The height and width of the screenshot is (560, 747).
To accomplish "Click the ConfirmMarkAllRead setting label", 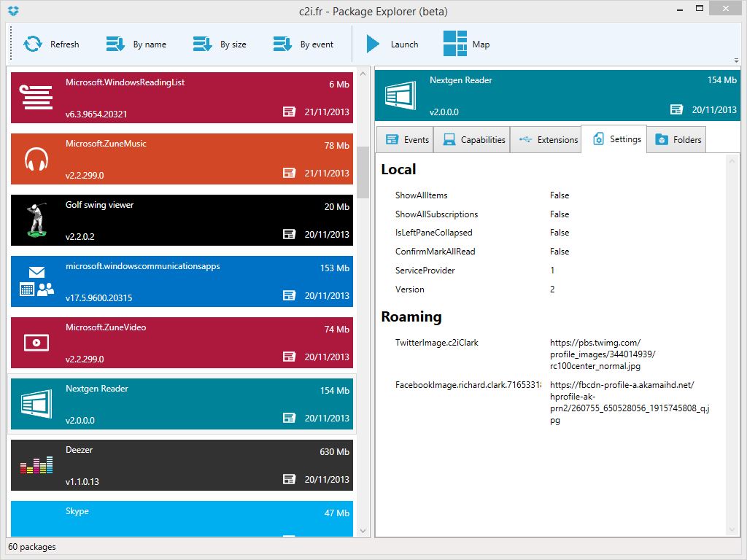I will point(435,252).
